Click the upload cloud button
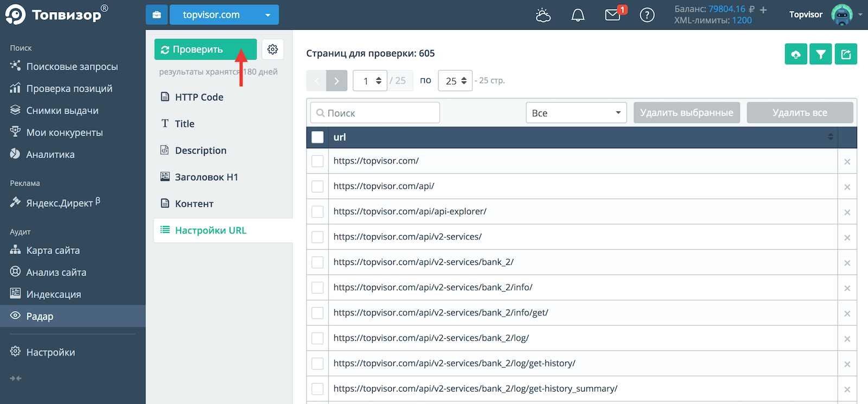This screenshot has width=868, height=404. [796, 54]
